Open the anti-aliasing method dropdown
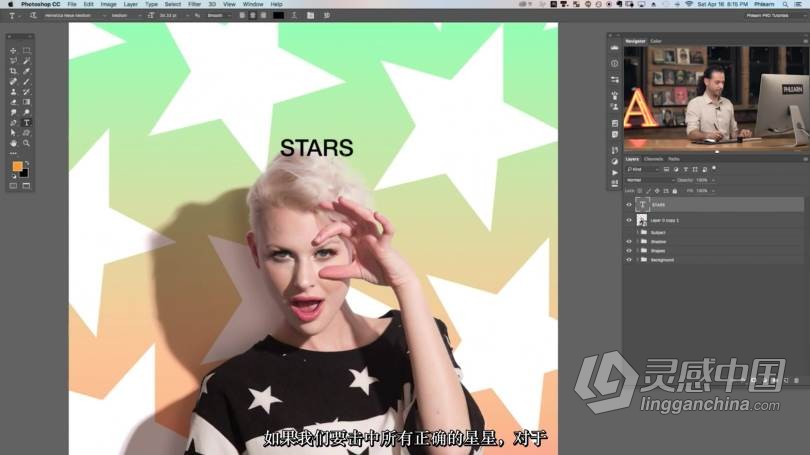Screen dimensions: 810x455 point(219,15)
